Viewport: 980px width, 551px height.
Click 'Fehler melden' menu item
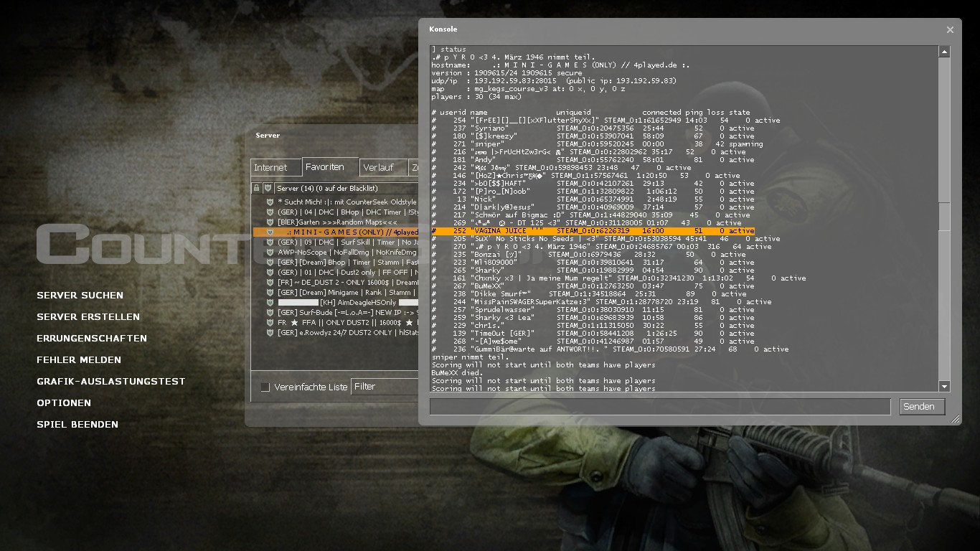click(x=79, y=359)
